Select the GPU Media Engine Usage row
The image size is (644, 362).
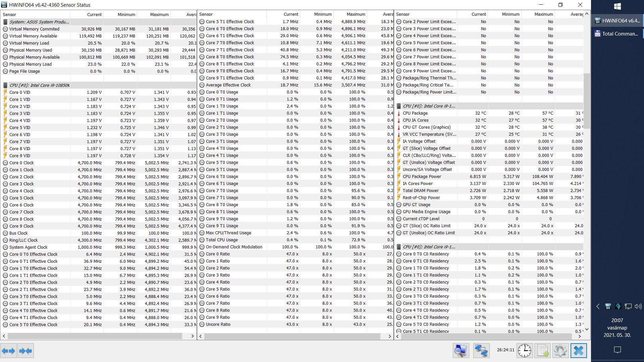(x=489, y=212)
